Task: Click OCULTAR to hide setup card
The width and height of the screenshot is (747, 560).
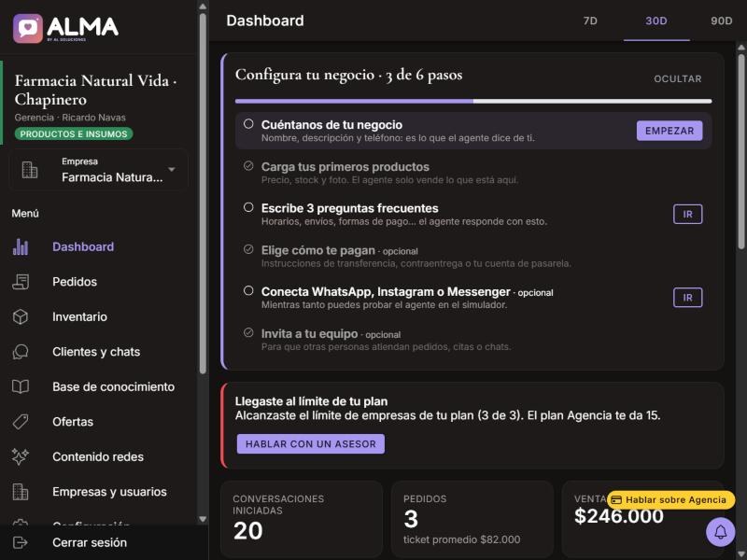Action: (x=678, y=79)
